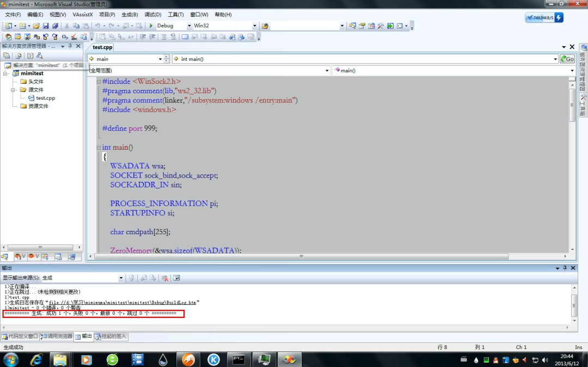Click the Save All toolbar icon

click(55, 26)
